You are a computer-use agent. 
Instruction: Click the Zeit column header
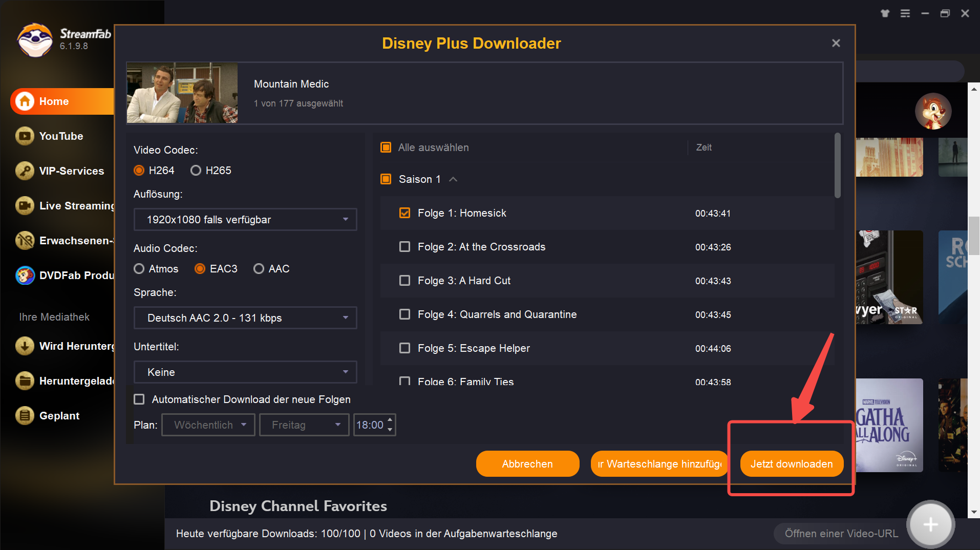click(704, 147)
